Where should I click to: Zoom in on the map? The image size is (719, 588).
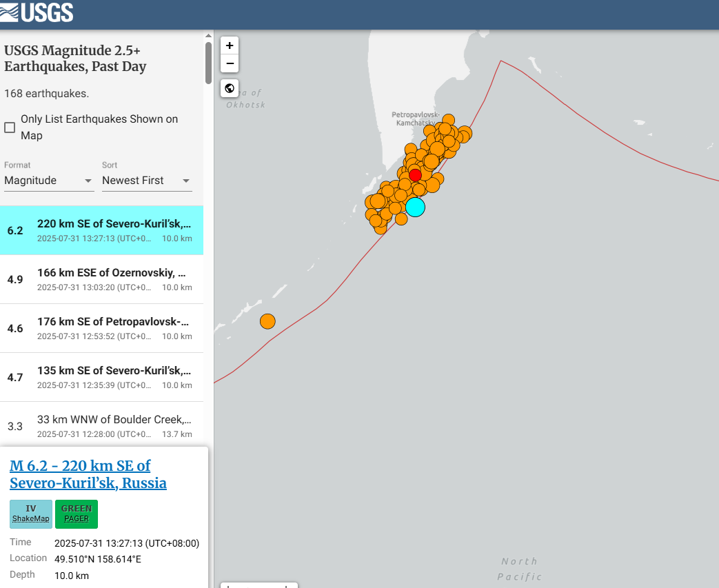coord(230,45)
